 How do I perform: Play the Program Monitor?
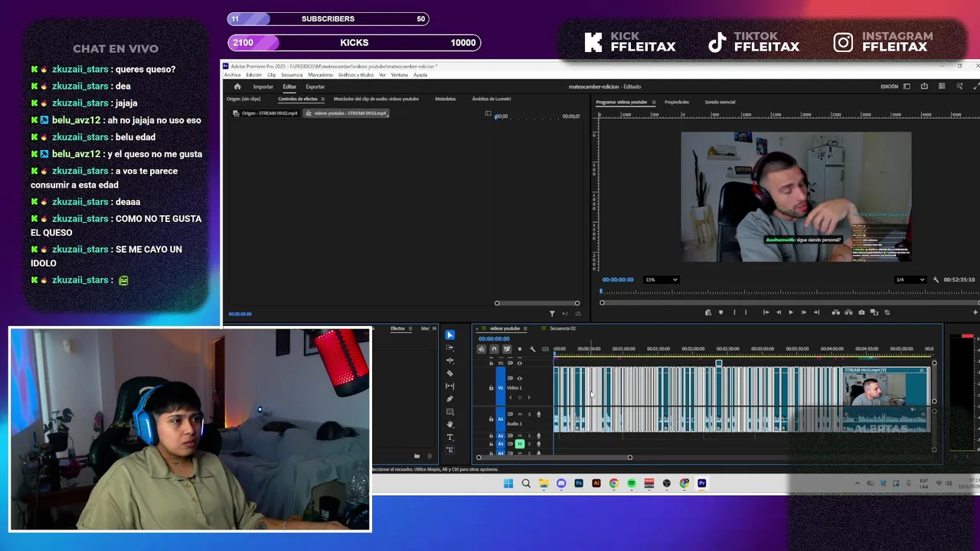tap(791, 312)
